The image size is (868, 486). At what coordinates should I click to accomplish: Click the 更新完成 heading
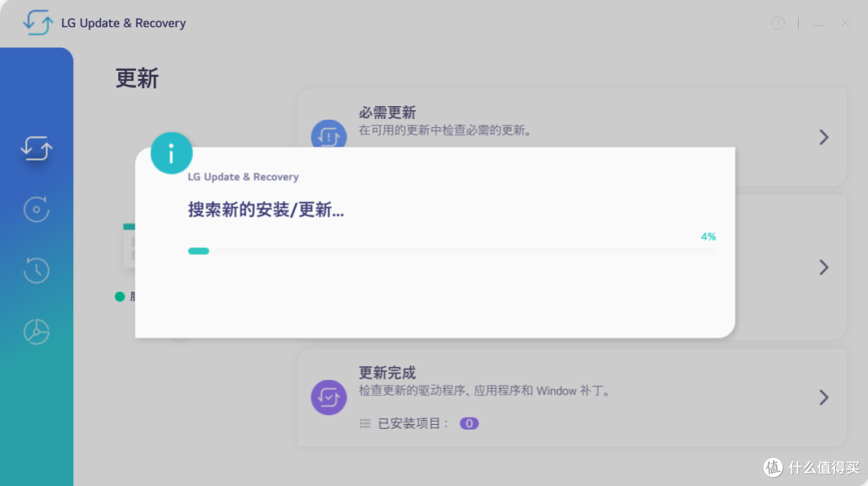click(387, 373)
